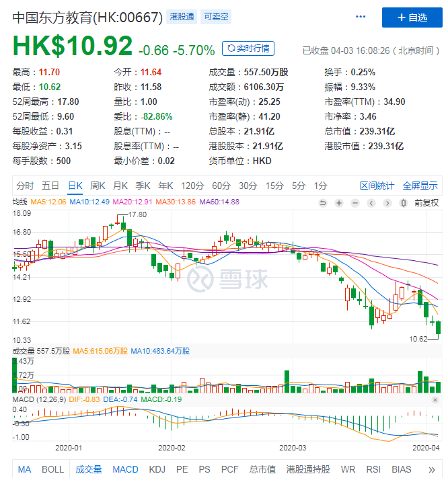Open the 前复权 adjustment dropdown
Image resolution: width=448 pixels, height=478 pixels.
point(426,202)
